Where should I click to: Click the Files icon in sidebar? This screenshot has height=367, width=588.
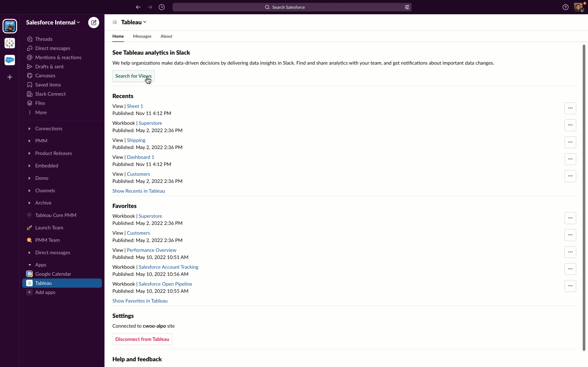(x=29, y=103)
